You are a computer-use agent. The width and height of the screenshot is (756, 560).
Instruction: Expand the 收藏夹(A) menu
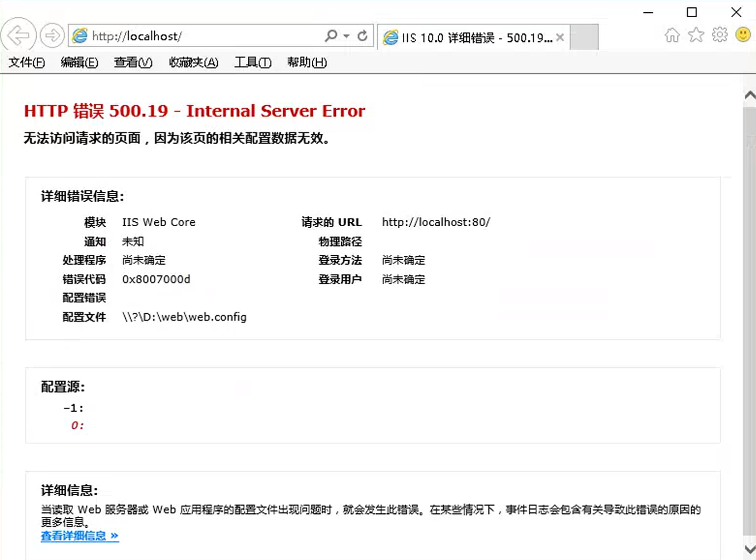pyautogui.click(x=193, y=63)
